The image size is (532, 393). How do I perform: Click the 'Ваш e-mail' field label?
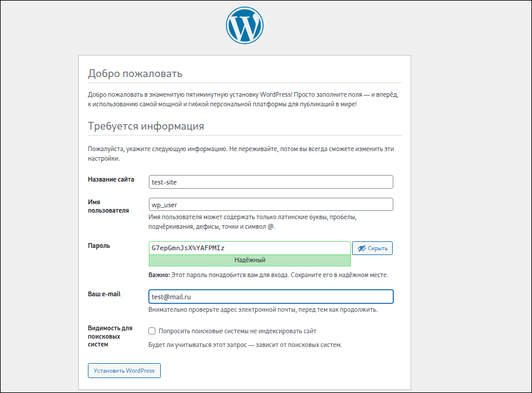(104, 294)
